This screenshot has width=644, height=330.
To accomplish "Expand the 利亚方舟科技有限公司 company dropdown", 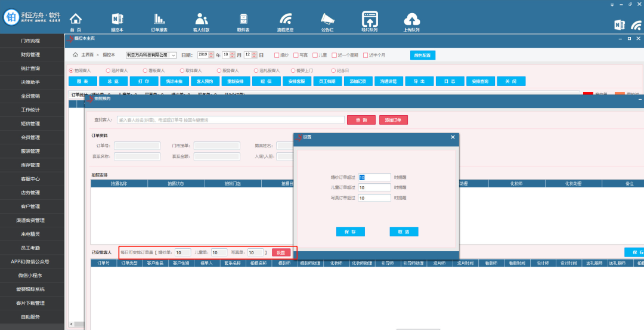I will click(x=174, y=55).
